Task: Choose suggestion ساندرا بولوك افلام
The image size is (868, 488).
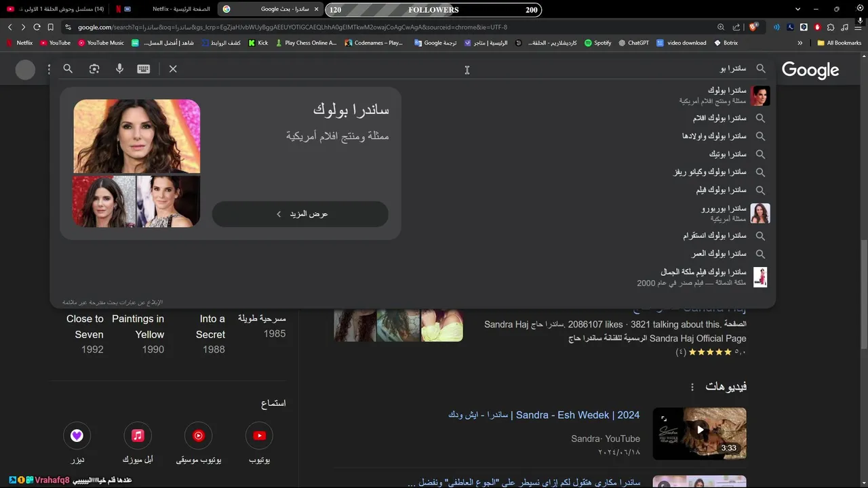Action: 729,118
